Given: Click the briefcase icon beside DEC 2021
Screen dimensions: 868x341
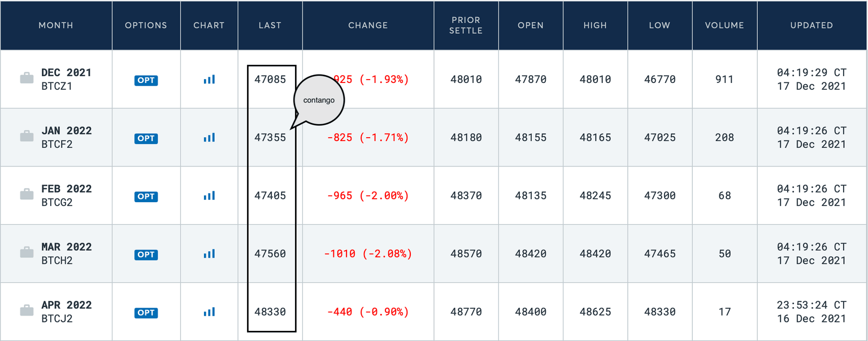Looking at the screenshot, I should tap(27, 78).
